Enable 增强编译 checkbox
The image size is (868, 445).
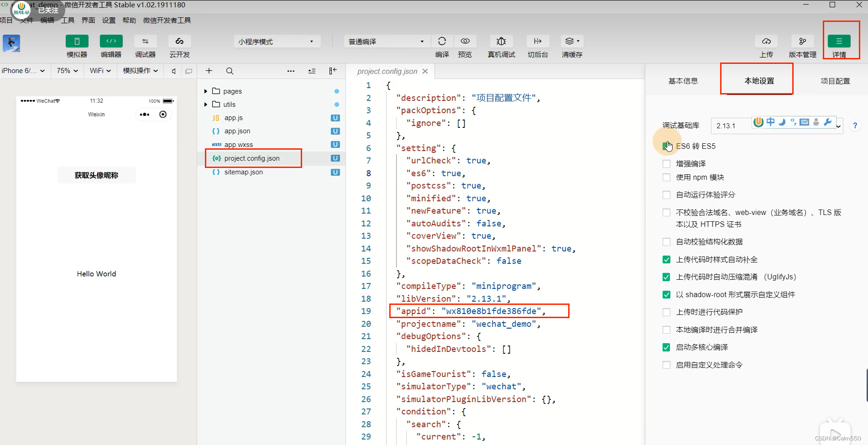tap(666, 163)
